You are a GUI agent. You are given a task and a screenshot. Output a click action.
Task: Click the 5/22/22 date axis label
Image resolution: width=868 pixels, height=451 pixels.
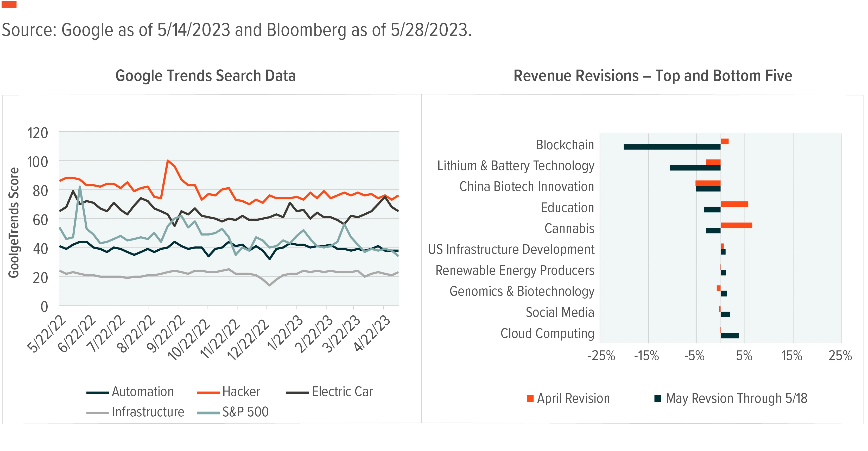point(47,333)
